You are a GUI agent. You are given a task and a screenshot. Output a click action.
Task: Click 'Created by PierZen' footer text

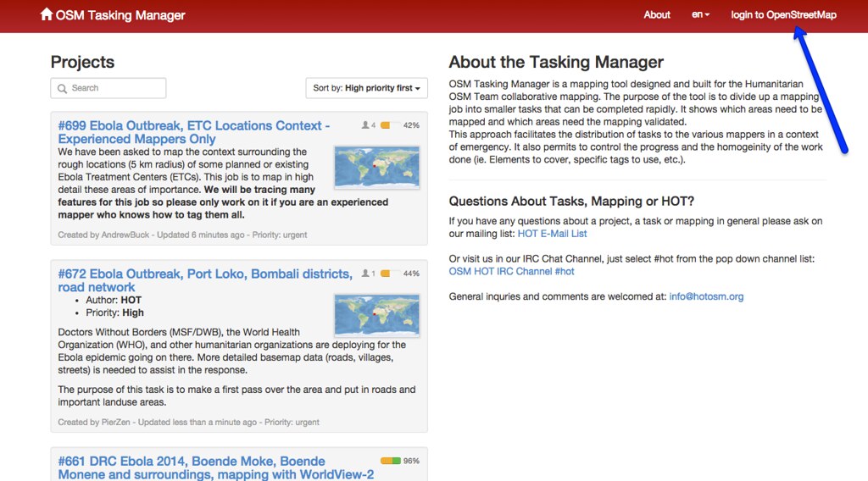(x=94, y=423)
